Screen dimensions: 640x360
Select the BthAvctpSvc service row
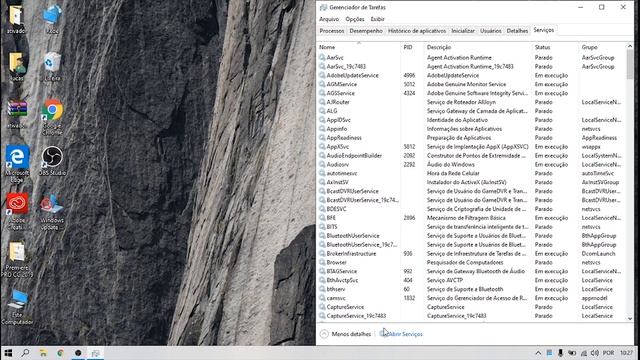click(x=471, y=280)
